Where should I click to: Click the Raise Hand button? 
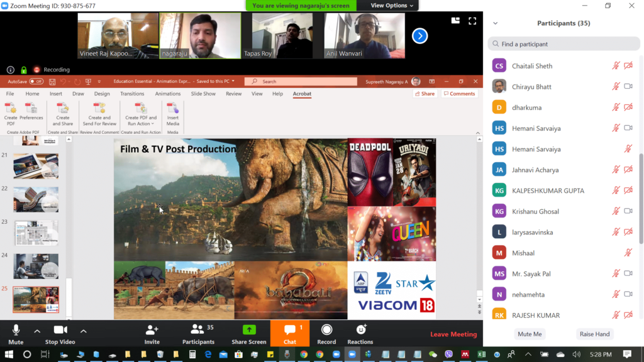[x=594, y=334]
